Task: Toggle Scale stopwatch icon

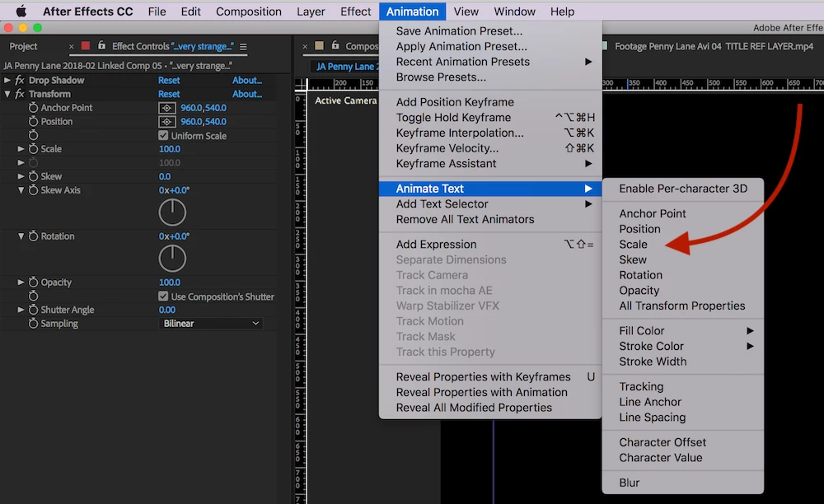Action: (33, 148)
